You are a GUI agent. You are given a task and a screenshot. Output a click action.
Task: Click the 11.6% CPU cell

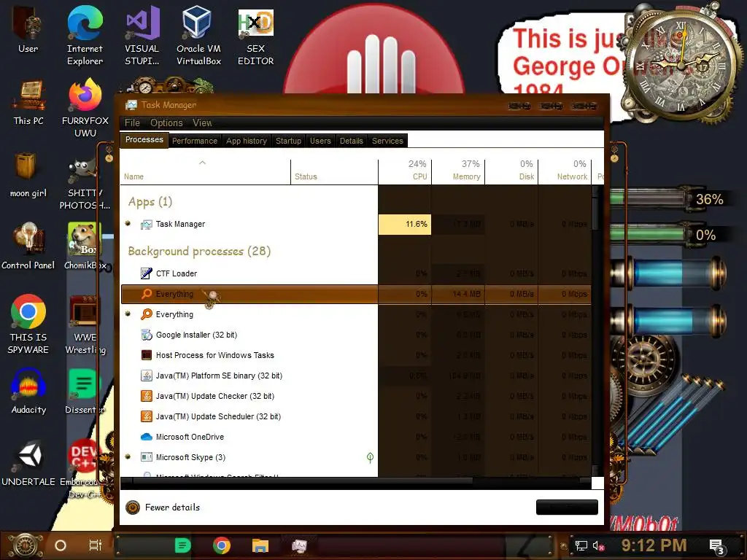click(x=405, y=225)
